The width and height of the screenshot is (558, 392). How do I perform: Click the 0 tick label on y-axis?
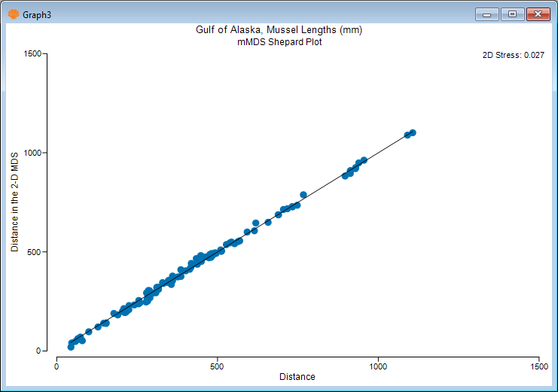tap(41, 351)
